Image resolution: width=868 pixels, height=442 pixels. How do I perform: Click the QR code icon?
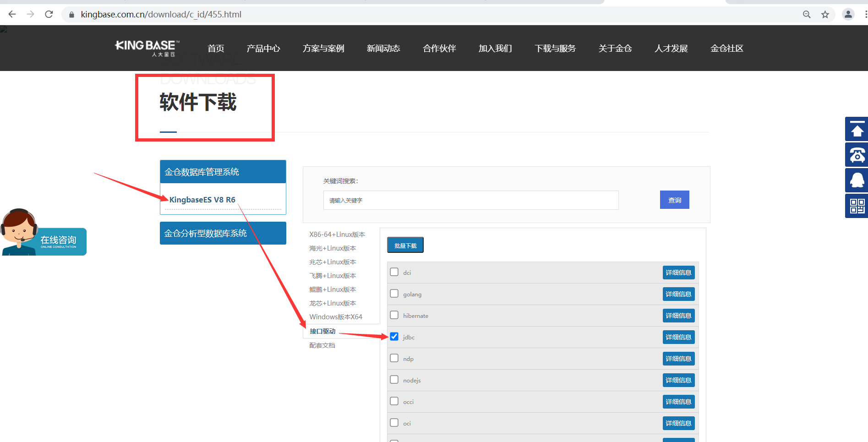click(856, 206)
